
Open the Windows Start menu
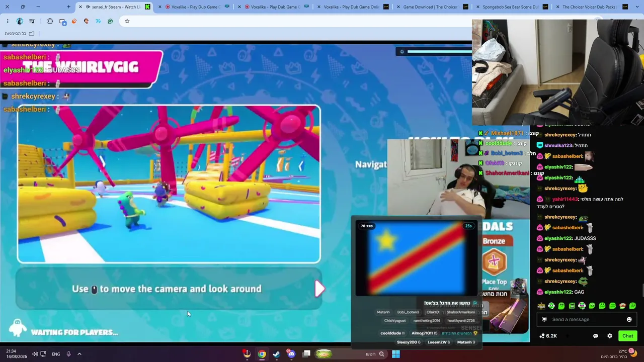click(396, 354)
